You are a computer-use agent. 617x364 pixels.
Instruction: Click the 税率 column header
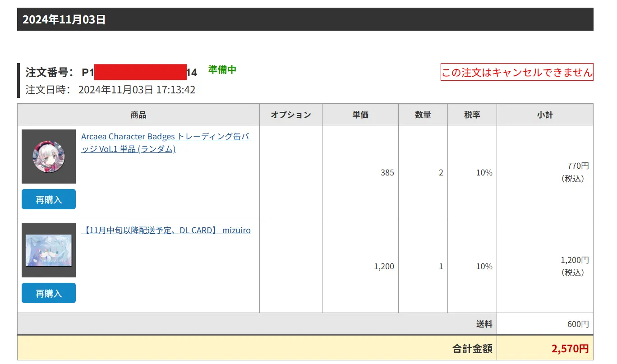472,115
